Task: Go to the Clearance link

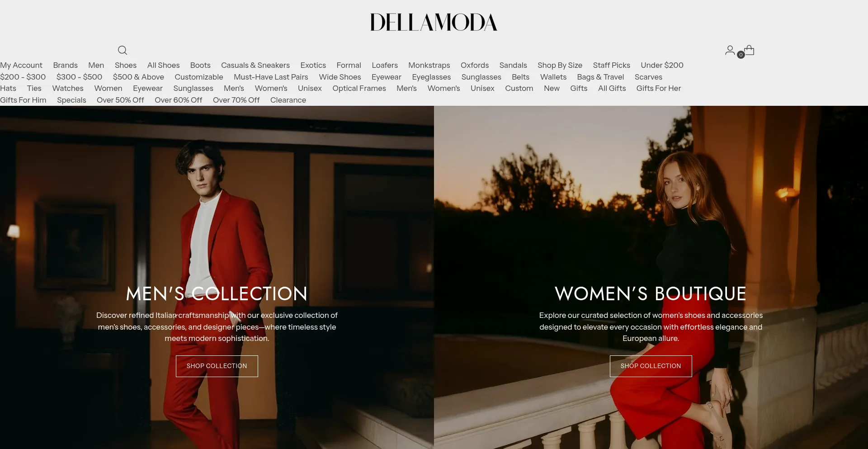Action: (288, 100)
